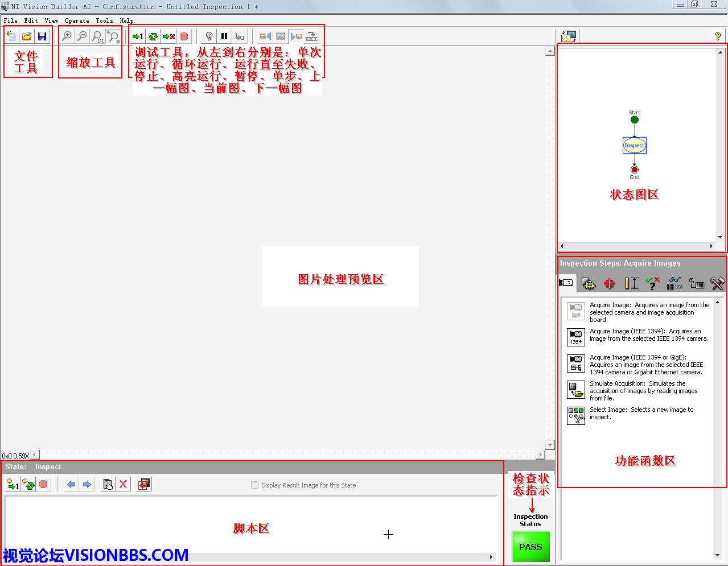Switch to Check for Presence tab
Screen dimensions: 728x566
pyautogui.click(x=653, y=283)
